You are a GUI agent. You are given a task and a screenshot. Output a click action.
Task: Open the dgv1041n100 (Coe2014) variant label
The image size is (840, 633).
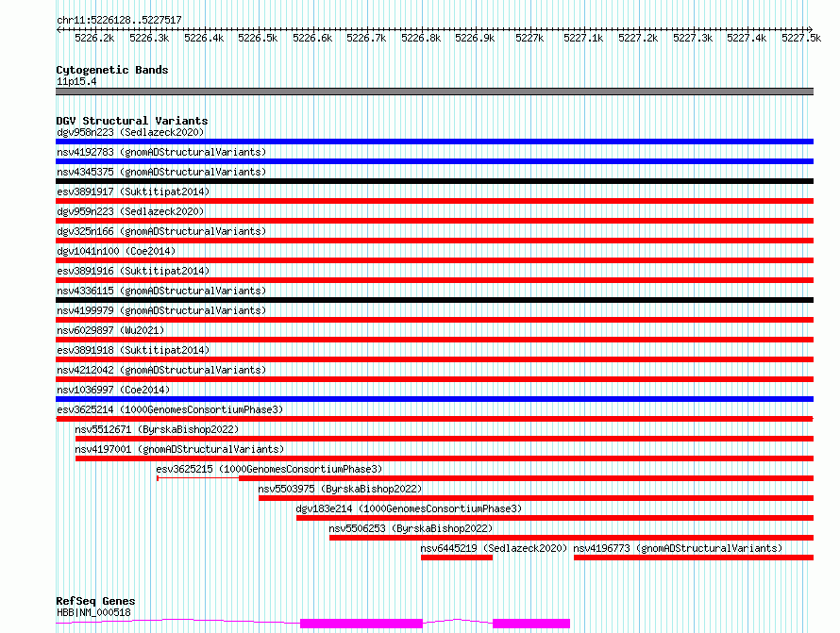pos(116,251)
